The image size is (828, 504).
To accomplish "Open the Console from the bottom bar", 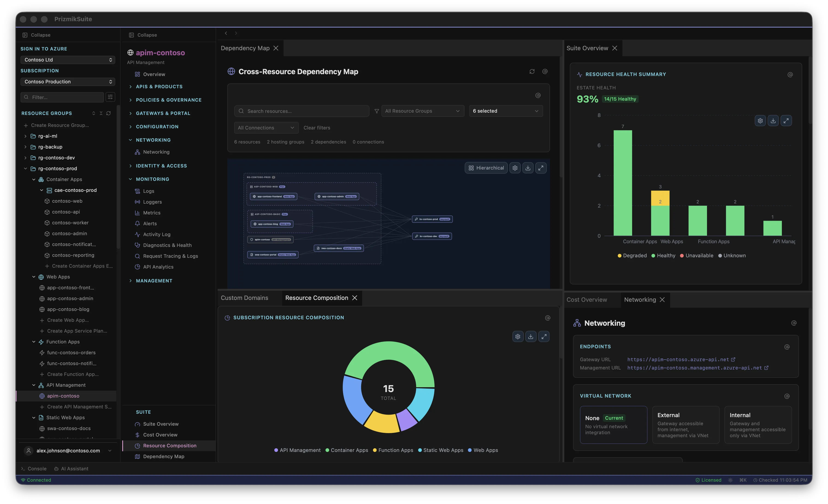I will tap(37, 468).
